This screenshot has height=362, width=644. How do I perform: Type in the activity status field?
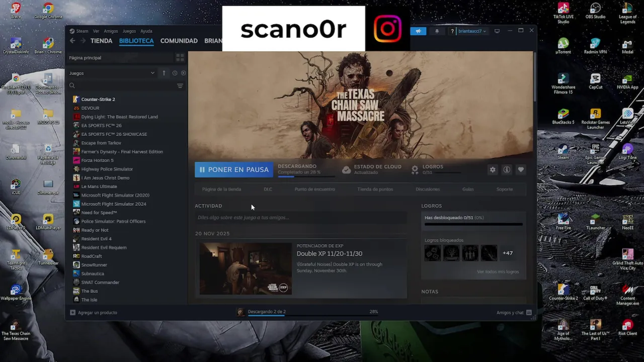tap(301, 218)
